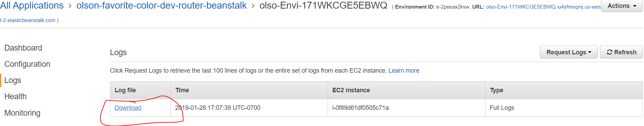Open the Request Logs dropdown
Image resolution: width=644 pixels, height=126 pixels.
pyautogui.click(x=569, y=52)
